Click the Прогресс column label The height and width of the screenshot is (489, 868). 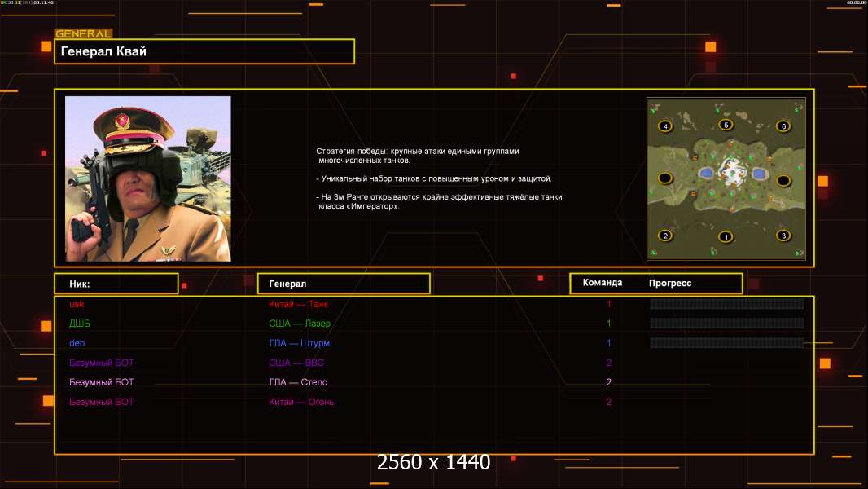[670, 283]
